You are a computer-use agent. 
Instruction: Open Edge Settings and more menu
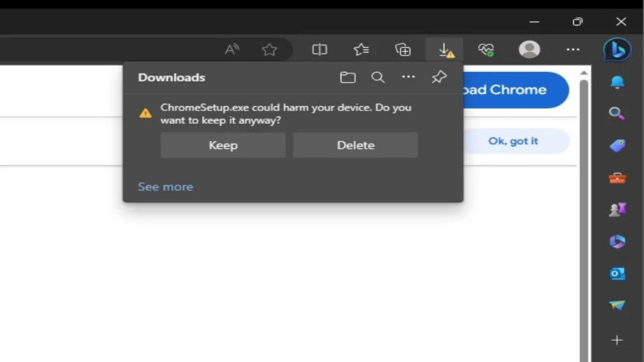[x=573, y=49]
